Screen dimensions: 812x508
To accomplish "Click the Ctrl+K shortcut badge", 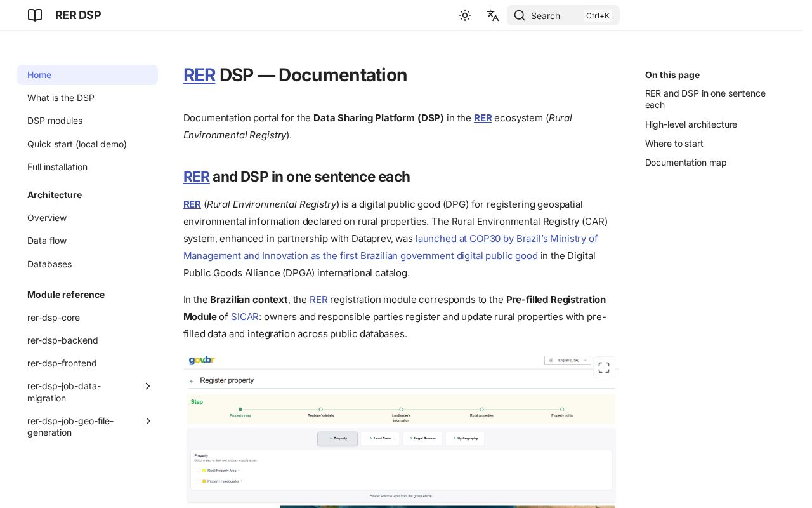I will click(598, 15).
